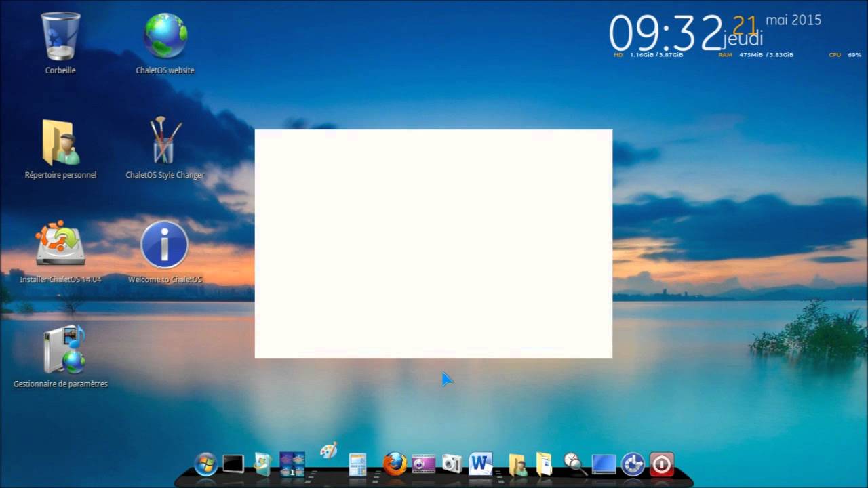Image resolution: width=868 pixels, height=488 pixels.
Task: Open the camera screenshot tool in the dock
Action: point(452,464)
